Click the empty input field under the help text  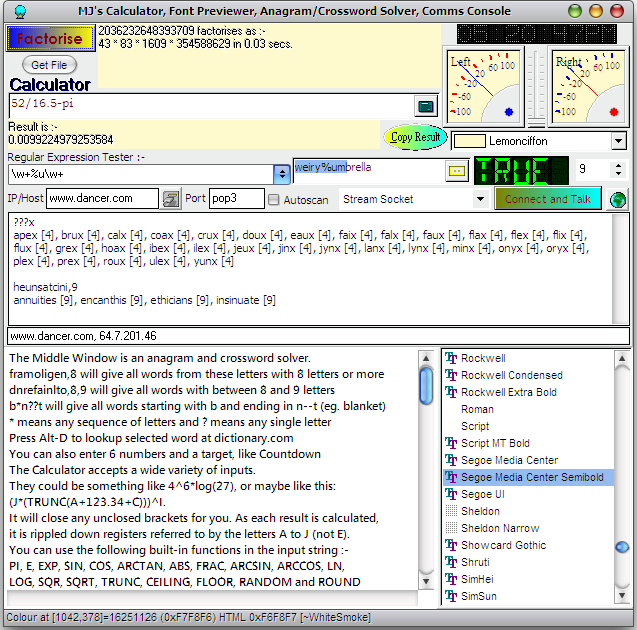pyautogui.click(x=212, y=598)
